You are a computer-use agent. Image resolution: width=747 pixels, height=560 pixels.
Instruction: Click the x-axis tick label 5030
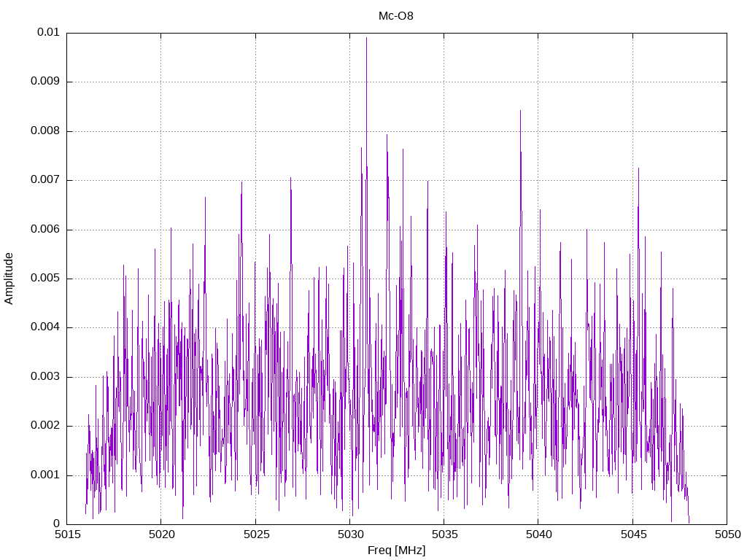pos(349,534)
